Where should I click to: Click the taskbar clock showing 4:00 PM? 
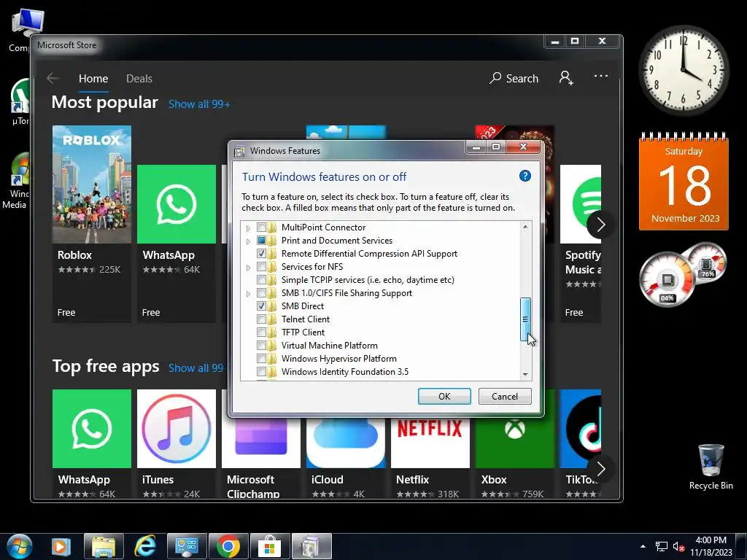point(711,546)
